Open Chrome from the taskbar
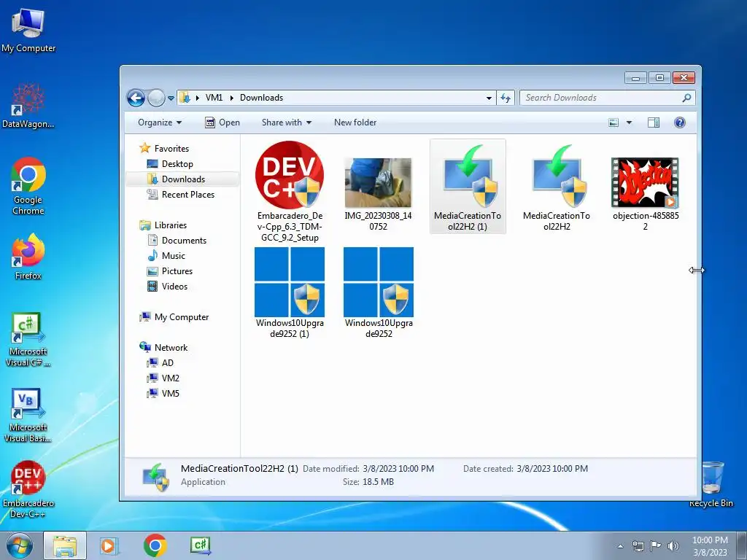This screenshot has width=747, height=560. (x=155, y=545)
